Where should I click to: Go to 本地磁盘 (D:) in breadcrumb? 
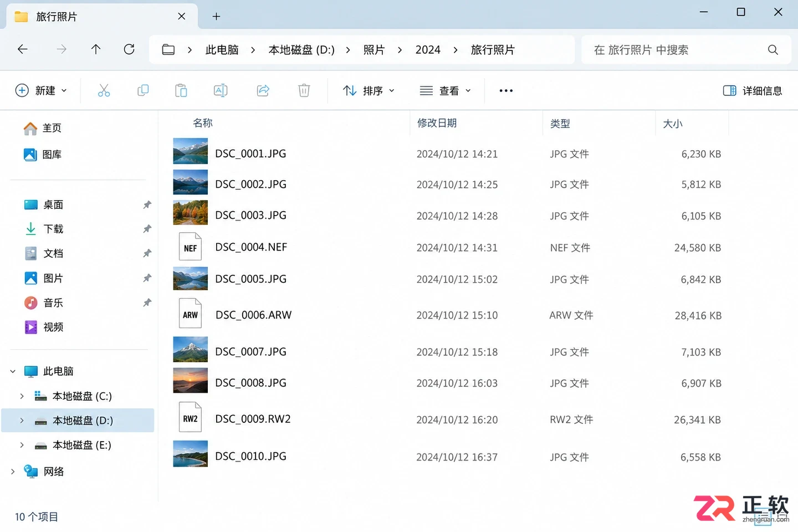301,50
